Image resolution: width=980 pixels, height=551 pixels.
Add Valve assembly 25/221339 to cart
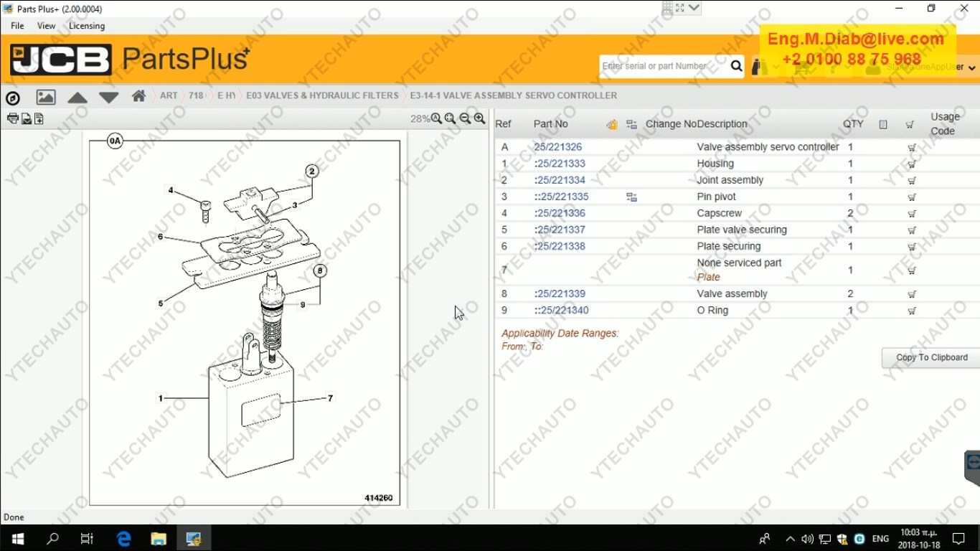[912, 295]
